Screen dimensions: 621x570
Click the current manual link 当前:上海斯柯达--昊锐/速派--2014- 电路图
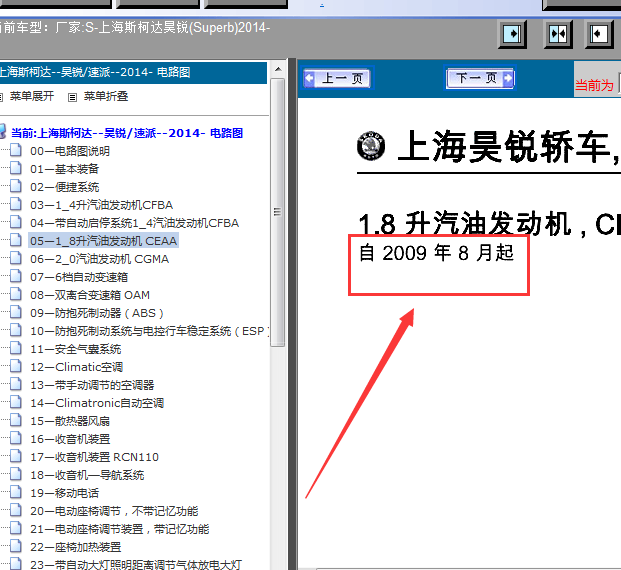[x=127, y=133]
